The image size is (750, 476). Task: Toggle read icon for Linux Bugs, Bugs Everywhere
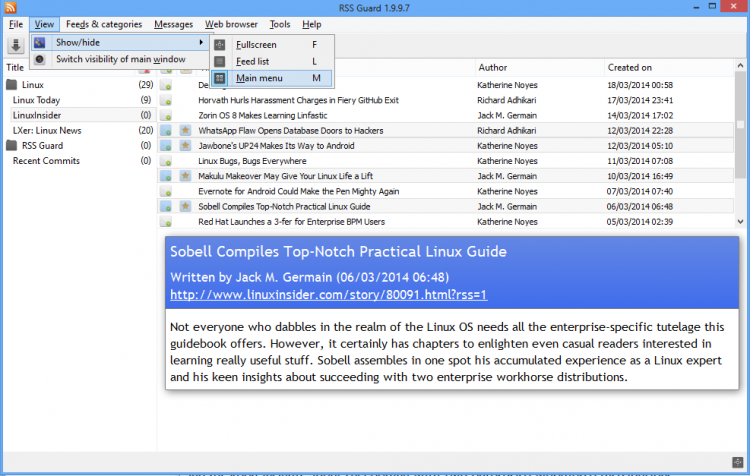pos(166,161)
